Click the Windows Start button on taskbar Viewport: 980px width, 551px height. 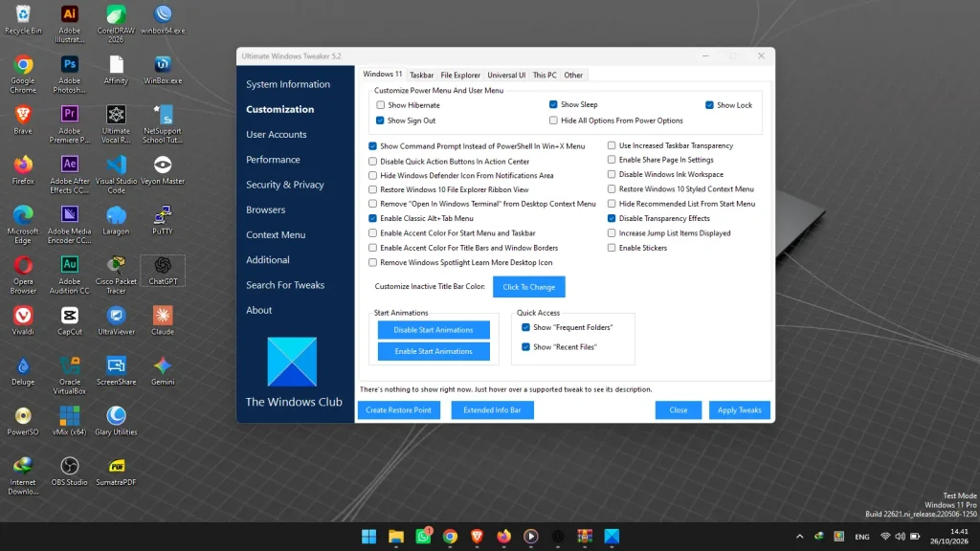pyautogui.click(x=368, y=536)
